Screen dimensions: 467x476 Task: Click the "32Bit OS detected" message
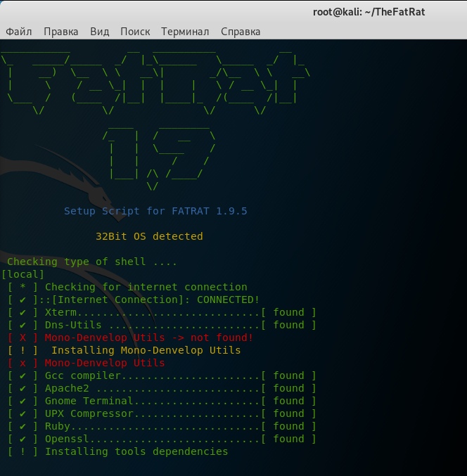click(x=149, y=236)
